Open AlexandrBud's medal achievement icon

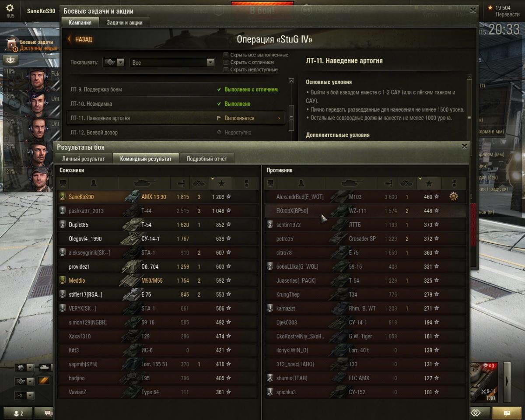454,197
